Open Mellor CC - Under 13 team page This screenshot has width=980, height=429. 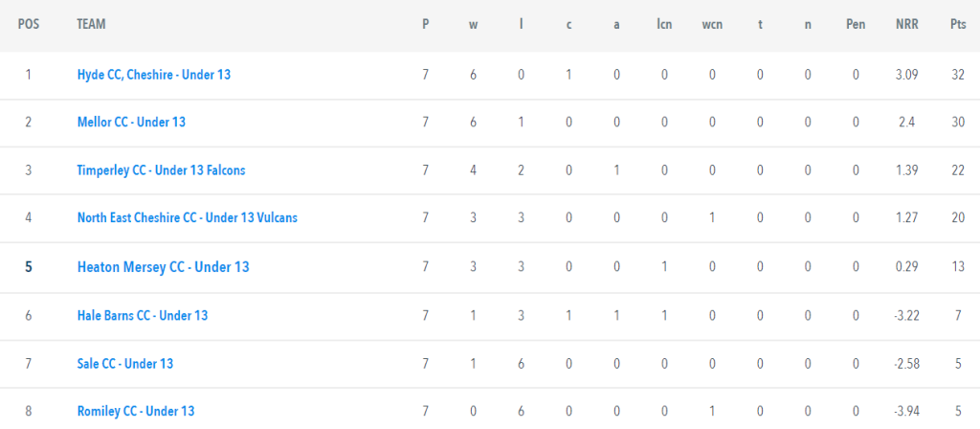(131, 122)
